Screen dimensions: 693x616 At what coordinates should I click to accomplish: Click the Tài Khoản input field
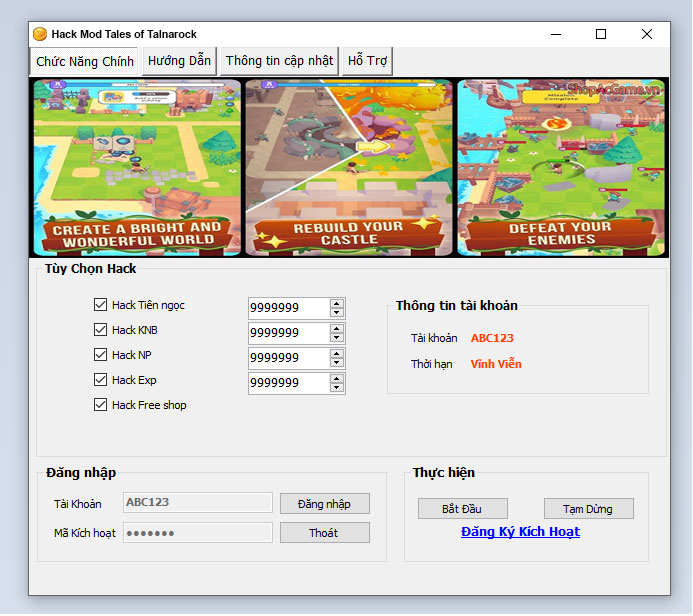click(198, 503)
